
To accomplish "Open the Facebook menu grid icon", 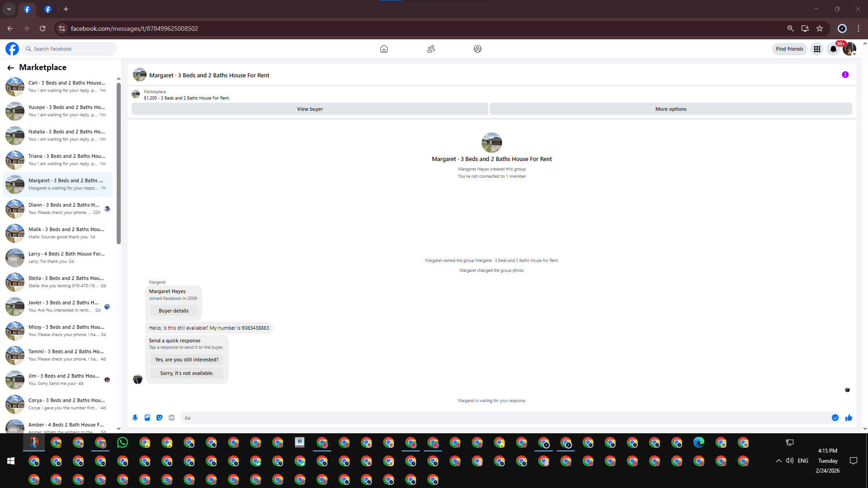I will pyautogui.click(x=817, y=49).
